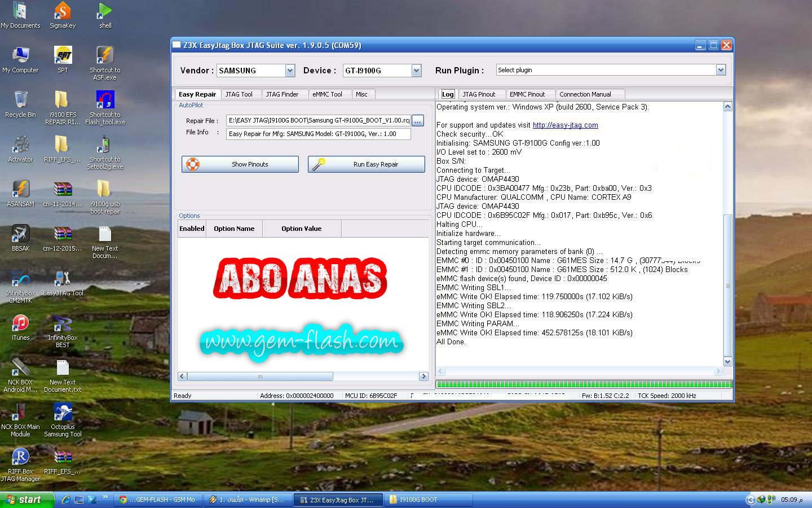Click options list scroll left arrow

click(x=182, y=376)
